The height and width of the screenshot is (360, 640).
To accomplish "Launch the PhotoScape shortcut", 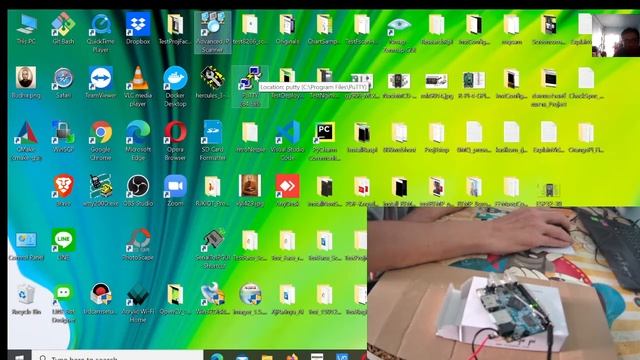I will 138,244.
